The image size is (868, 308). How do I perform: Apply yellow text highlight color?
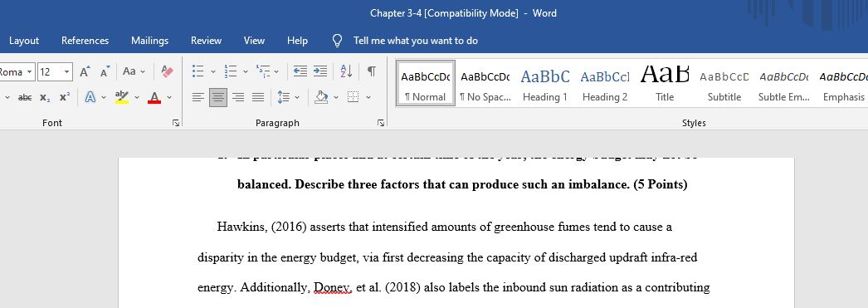pyautogui.click(x=122, y=97)
